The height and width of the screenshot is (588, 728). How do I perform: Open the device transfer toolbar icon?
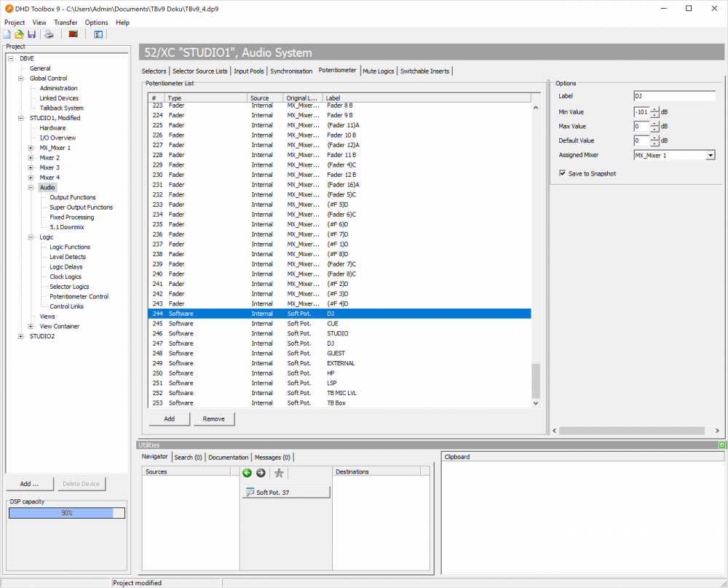(73, 34)
